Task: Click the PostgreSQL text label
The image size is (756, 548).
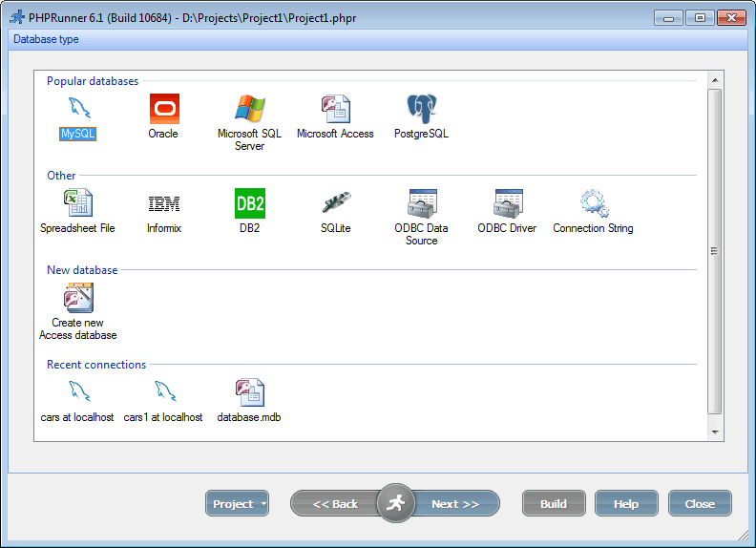Action: (421, 134)
